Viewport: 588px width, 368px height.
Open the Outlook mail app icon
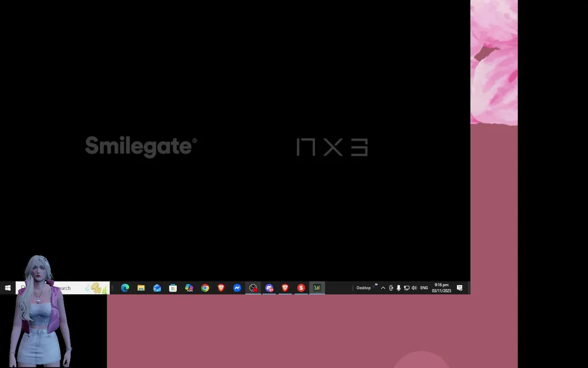click(x=157, y=288)
